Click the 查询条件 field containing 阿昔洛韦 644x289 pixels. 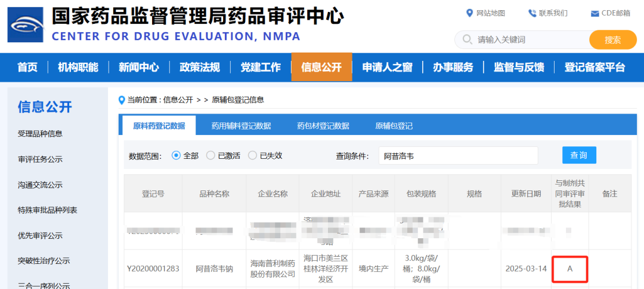point(457,156)
